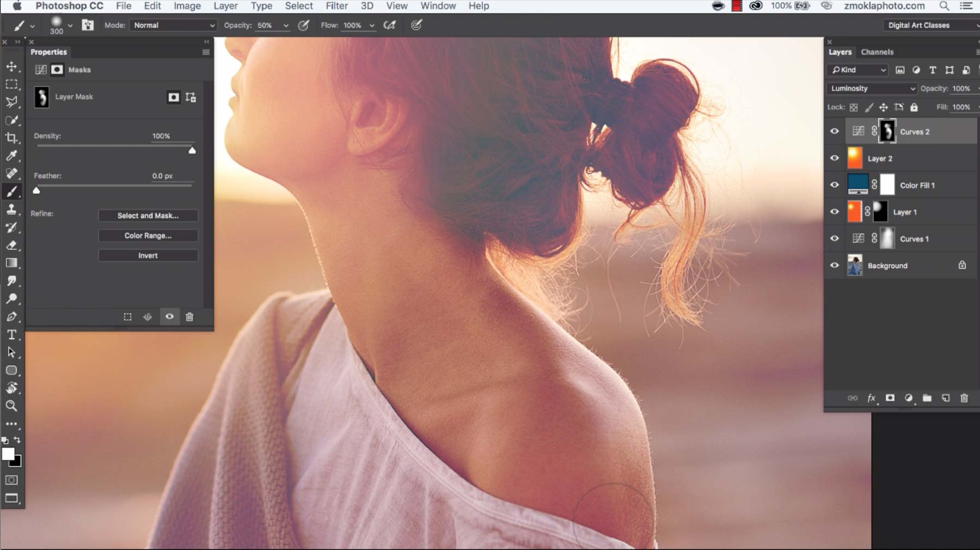Select the Pen tool

(x=11, y=316)
